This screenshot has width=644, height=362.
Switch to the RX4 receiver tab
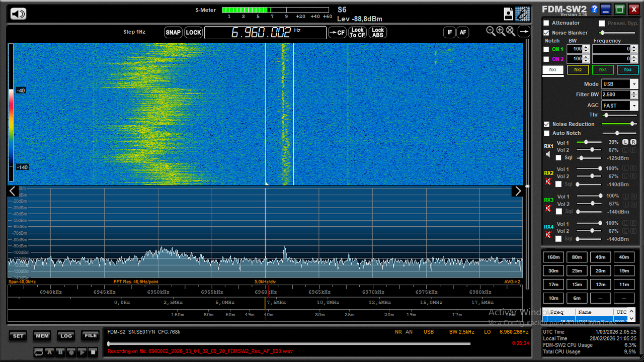point(627,70)
